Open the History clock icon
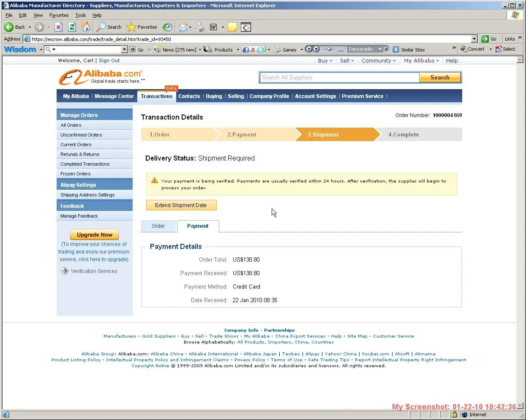This screenshot has height=420, width=526. [167, 27]
